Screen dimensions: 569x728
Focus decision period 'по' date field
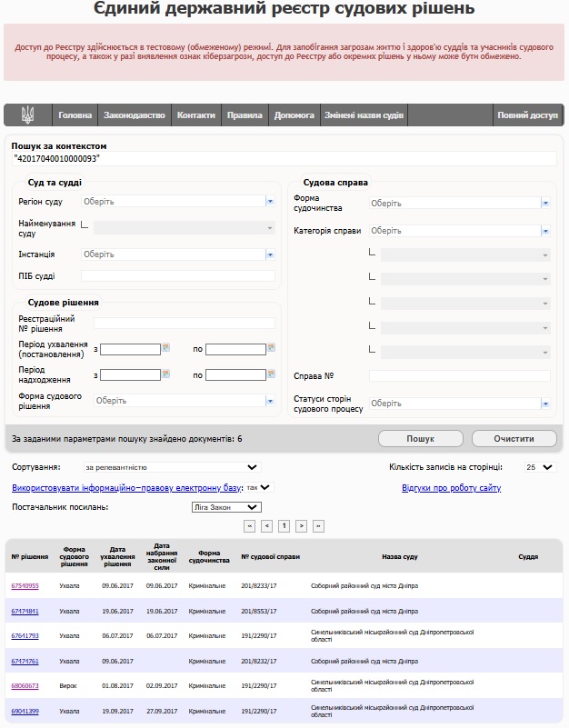tap(236, 349)
